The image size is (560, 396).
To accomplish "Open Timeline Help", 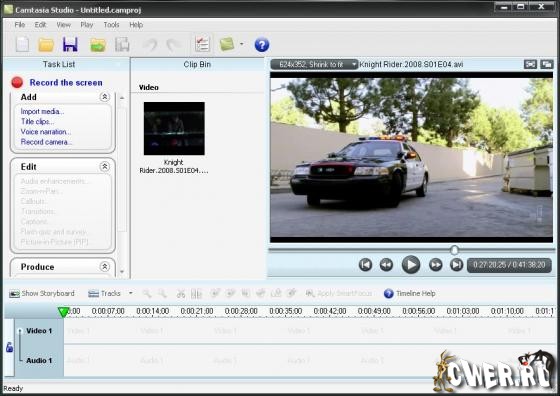I will click(410, 293).
